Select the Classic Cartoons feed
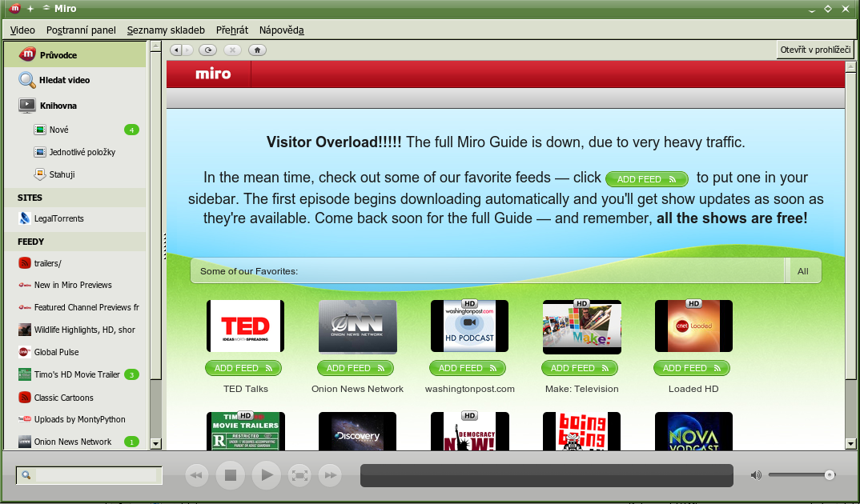The image size is (860, 504). pyautogui.click(x=75, y=398)
